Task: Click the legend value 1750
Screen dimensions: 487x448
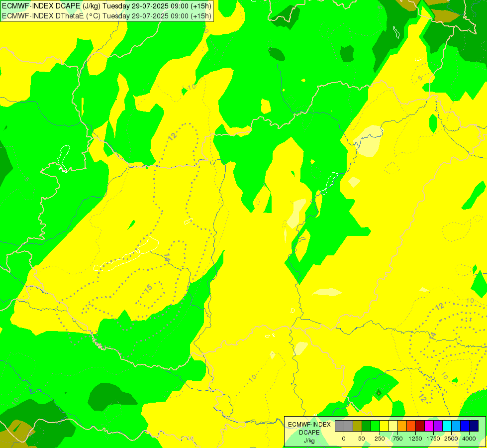Action: [433, 439]
